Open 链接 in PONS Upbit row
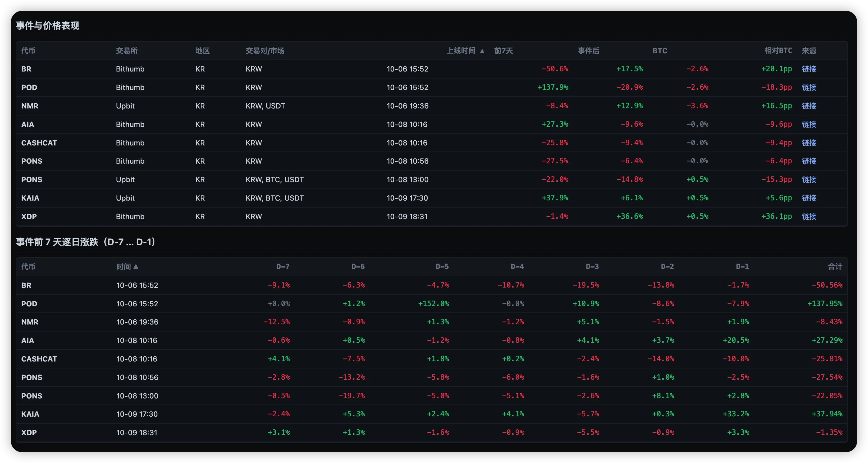 click(x=809, y=180)
